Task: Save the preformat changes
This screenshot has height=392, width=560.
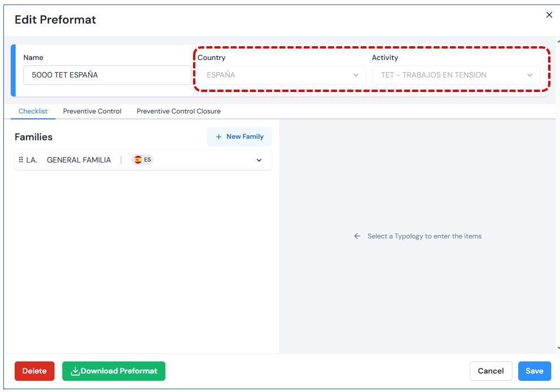Action: [534, 371]
